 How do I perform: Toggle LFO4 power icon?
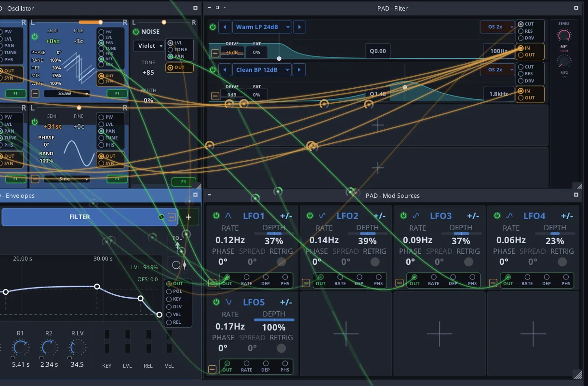point(497,216)
